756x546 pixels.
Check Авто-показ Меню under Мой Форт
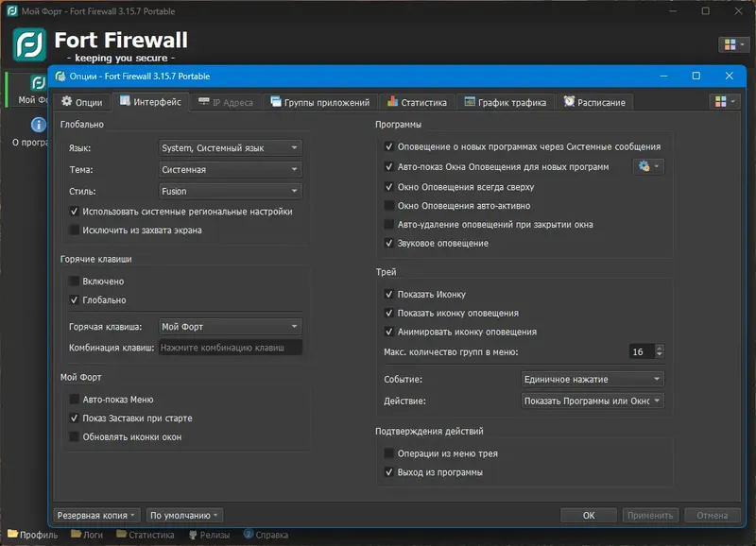74,400
